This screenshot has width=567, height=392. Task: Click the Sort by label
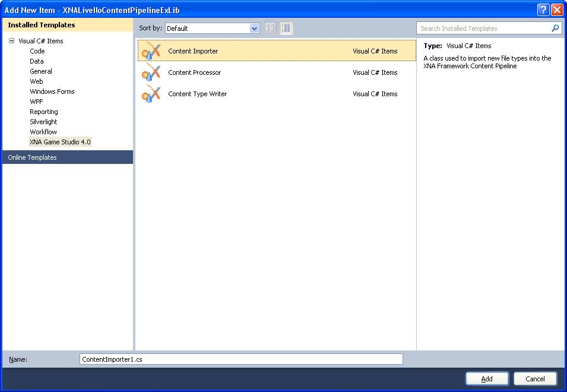click(x=150, y=28)
